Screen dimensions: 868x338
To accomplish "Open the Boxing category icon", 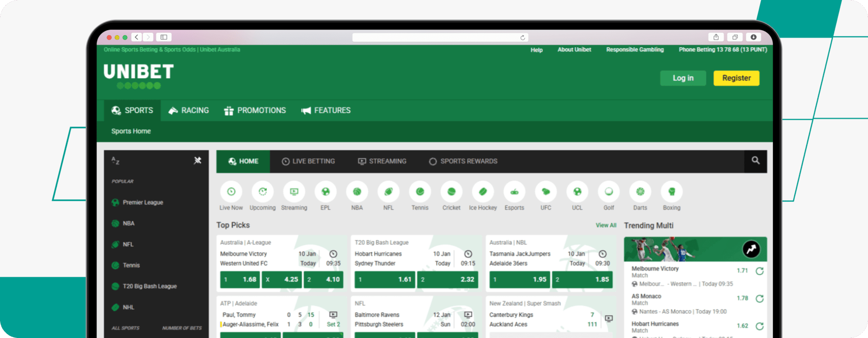I will click(672, 191).
